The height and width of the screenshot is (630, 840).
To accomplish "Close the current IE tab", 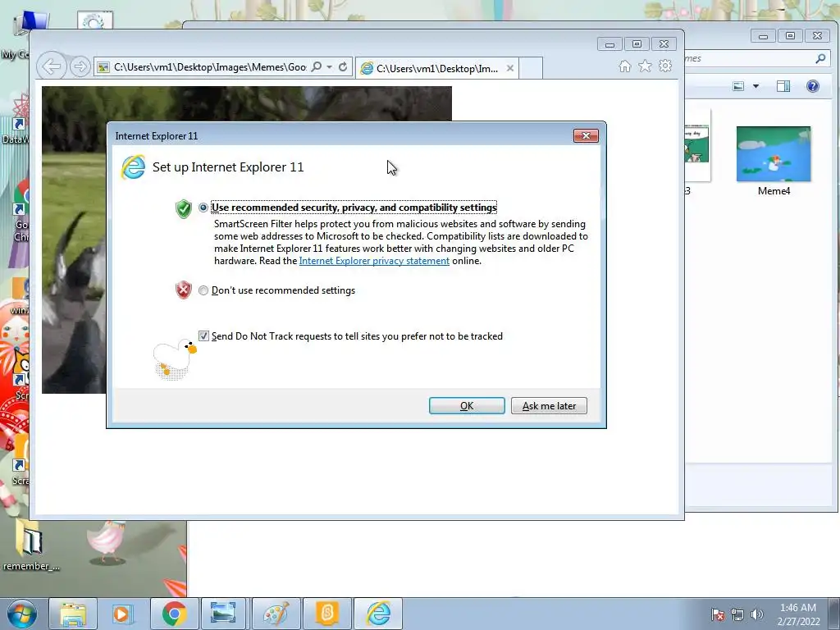I will pos(510,68).
